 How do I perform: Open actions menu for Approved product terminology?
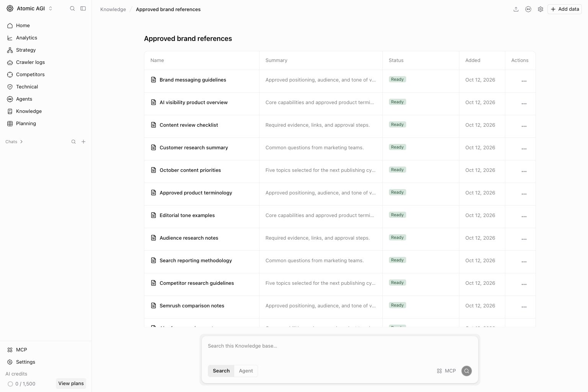point(524,194)
